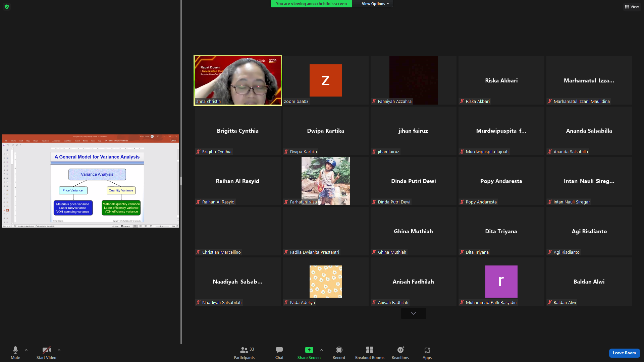
Task: Open the Apps panel
Action: tap(427, 353)
